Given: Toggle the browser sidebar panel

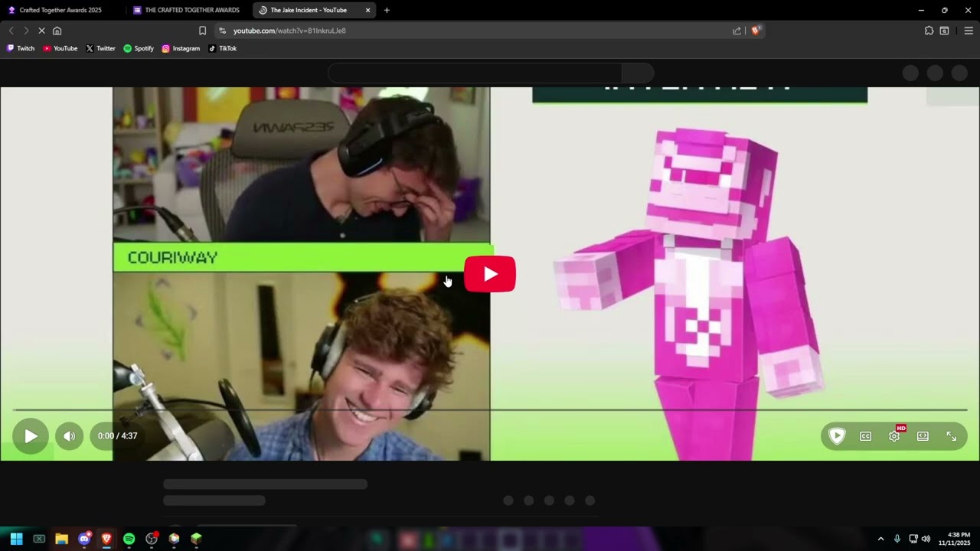Looking at the screenshot, I should coord(944,31).
